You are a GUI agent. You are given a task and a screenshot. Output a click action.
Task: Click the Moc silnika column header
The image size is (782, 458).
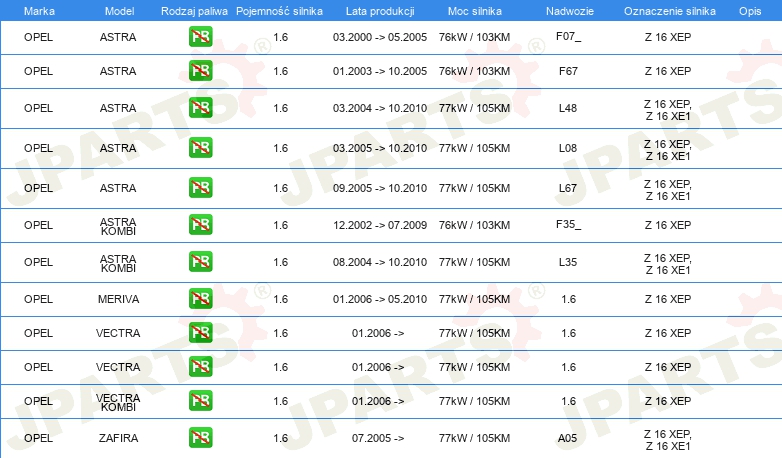click(x=475, y=11)
